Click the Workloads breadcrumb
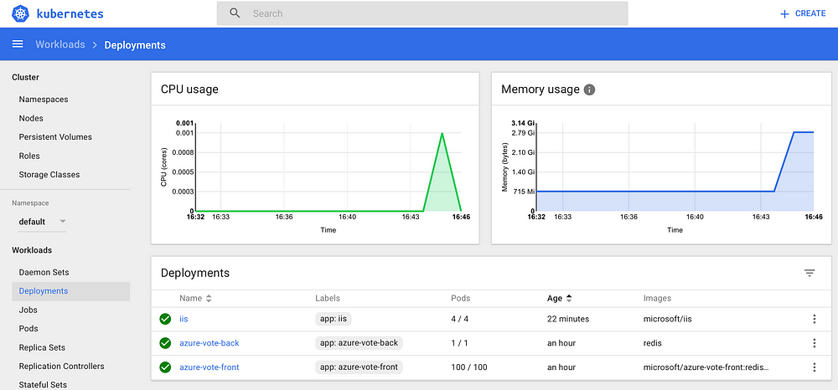This screenshot has width=838, height=390. (x=60, y=44)
